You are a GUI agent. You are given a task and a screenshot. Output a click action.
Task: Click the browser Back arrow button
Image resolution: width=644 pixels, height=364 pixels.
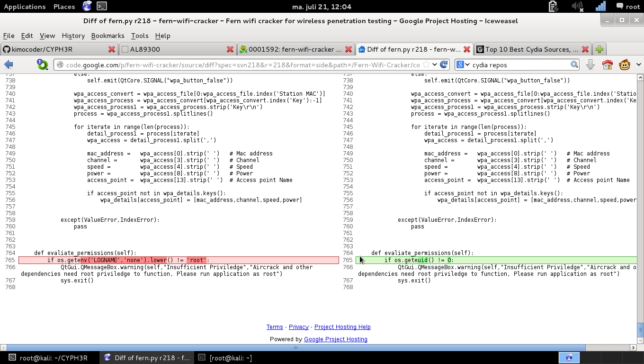click(x=9, y=65)
